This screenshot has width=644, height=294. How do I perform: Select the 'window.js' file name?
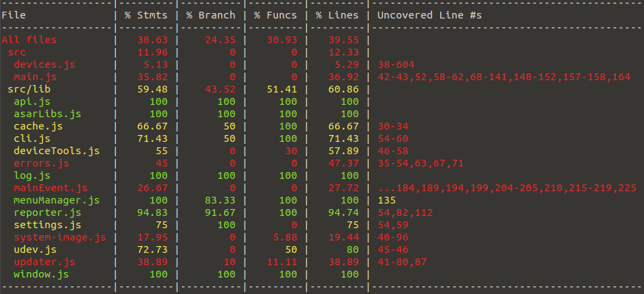(42, 274)
